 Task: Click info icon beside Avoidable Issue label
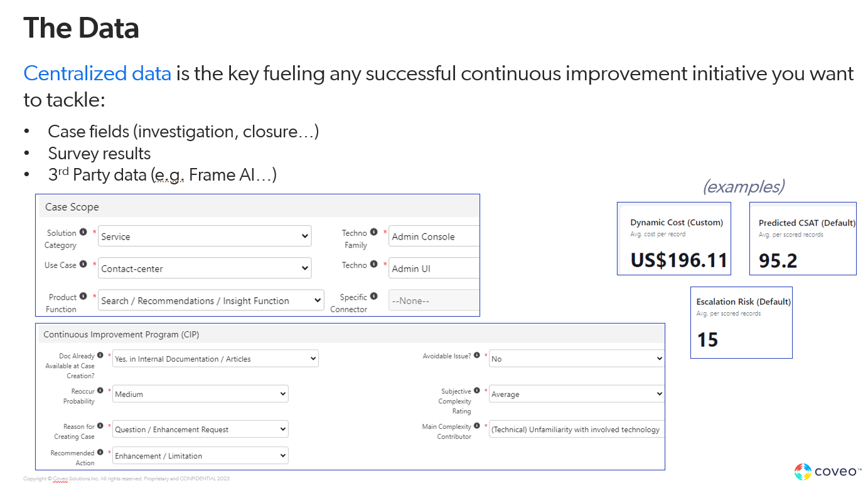(477, 356)
